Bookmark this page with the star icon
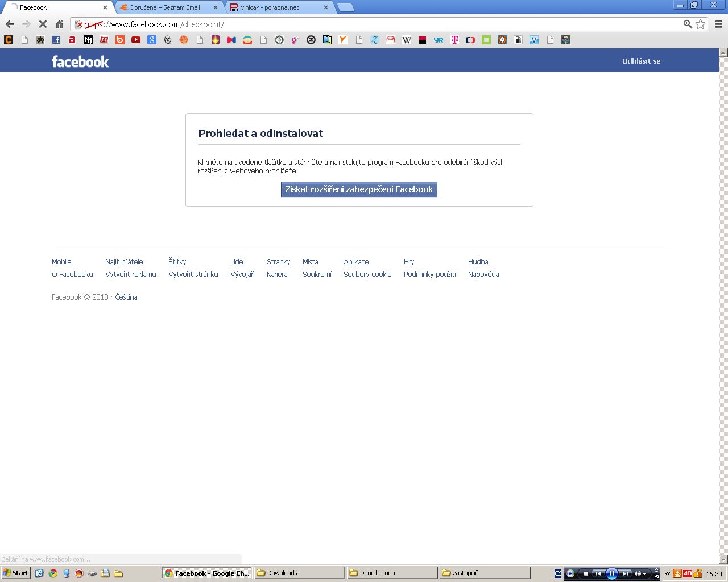The image size is (728, 582). [x=701, y=24]
